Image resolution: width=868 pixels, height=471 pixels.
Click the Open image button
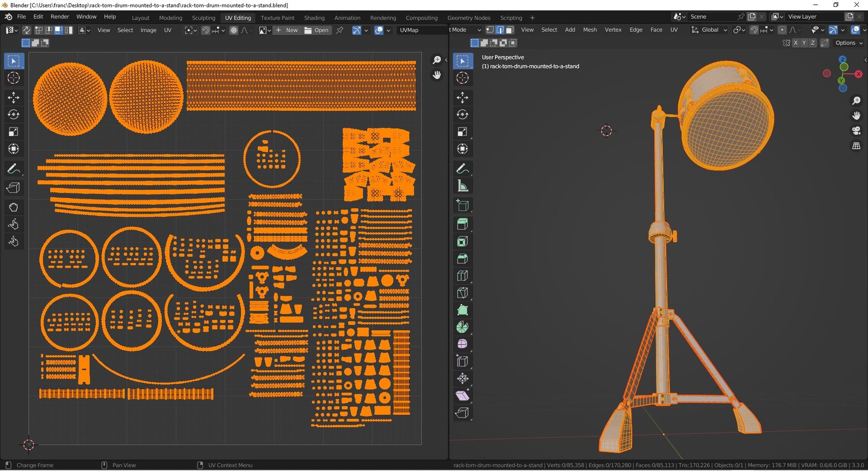[x=316, y=30]
